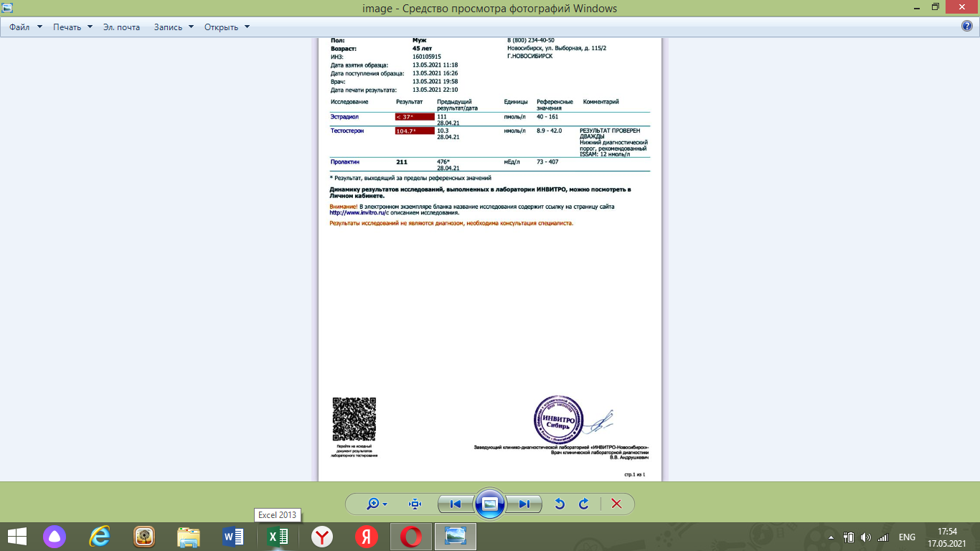
Task: Open the help question mark icon
Action: pyautogui.click(x=966, y=27)
